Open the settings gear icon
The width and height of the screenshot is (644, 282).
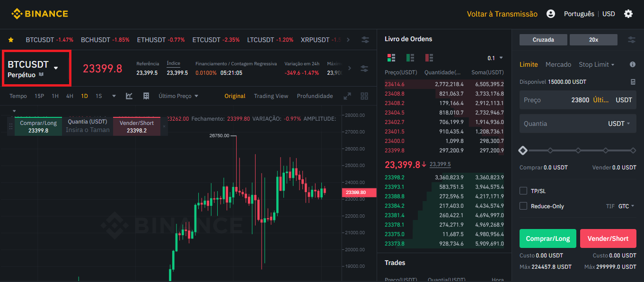coord(628,14)
